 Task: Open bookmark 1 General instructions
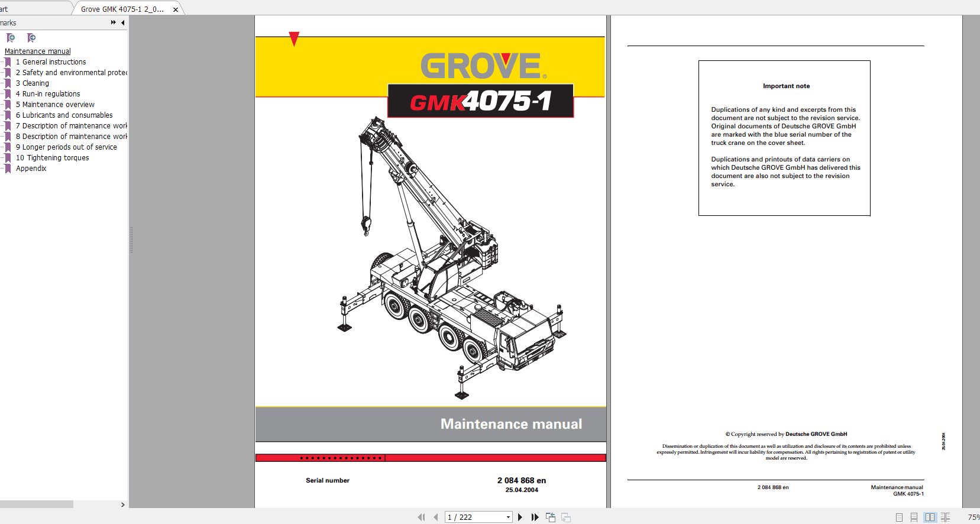coord(51,62)
